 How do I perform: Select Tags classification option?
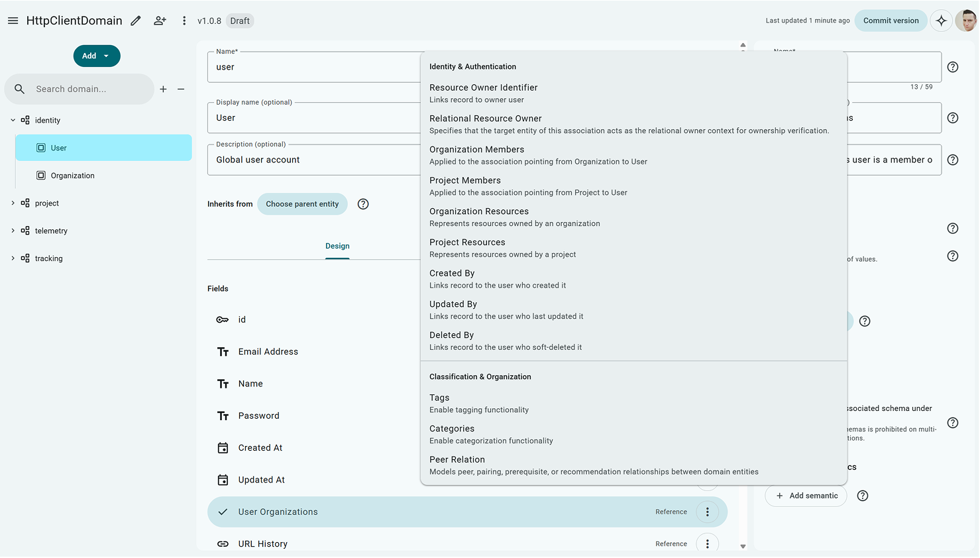633,404
